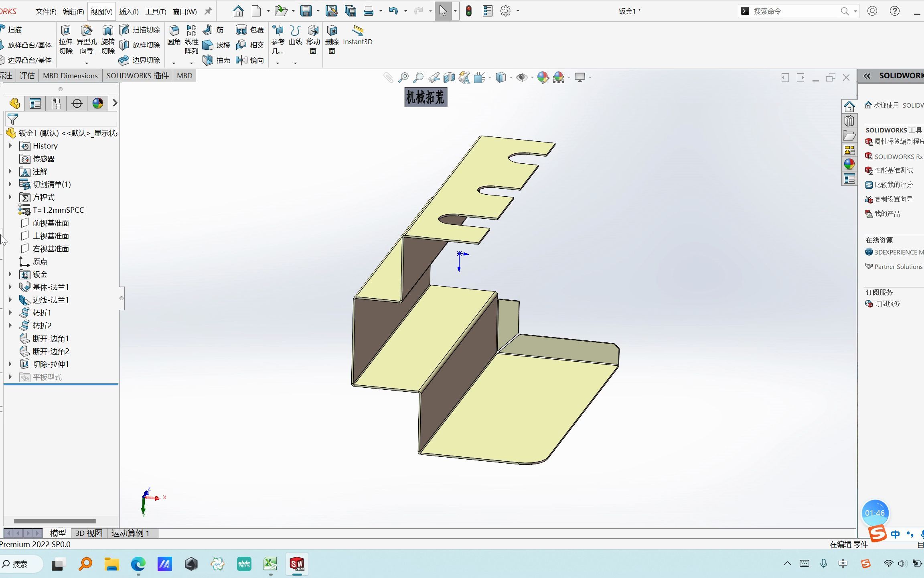Image resolution: width=924 pixels, height=578 pixels.
Task: Open the SOLIDWORKS Rx link
Action: [x=898, y=157]
